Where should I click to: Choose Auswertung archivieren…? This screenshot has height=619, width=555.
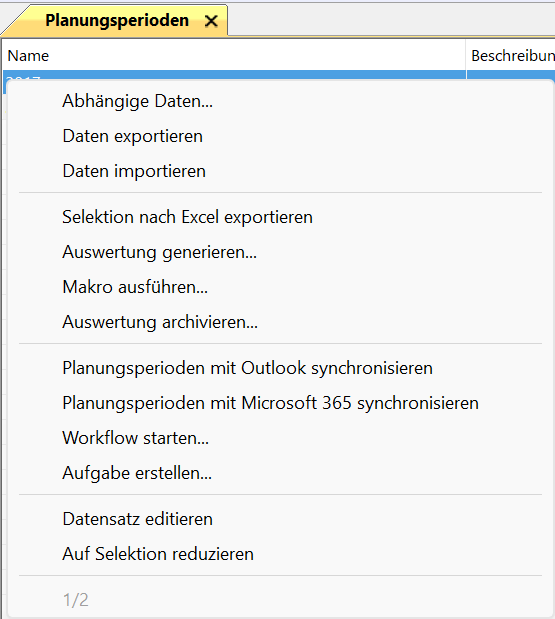click(x=160, y=322)
